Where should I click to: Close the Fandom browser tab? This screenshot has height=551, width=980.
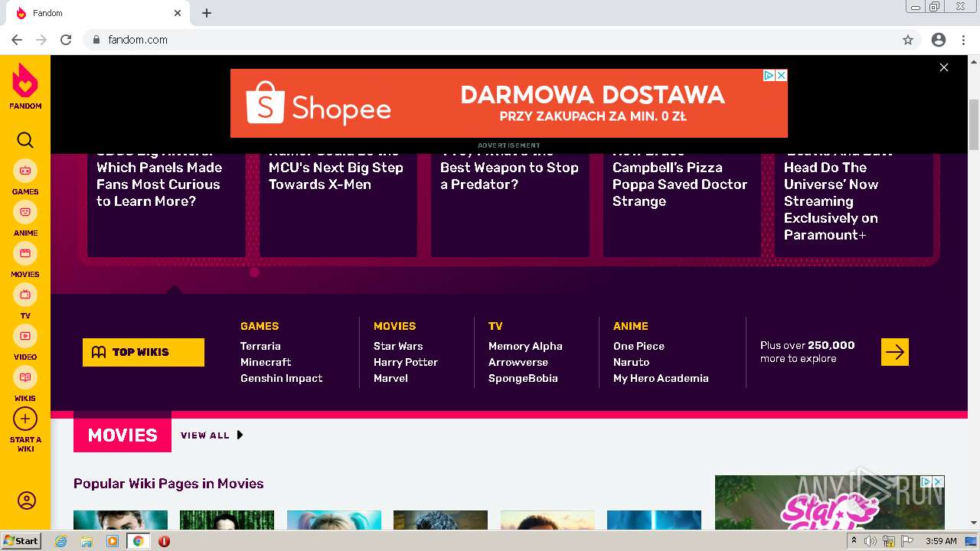[178, 13]
